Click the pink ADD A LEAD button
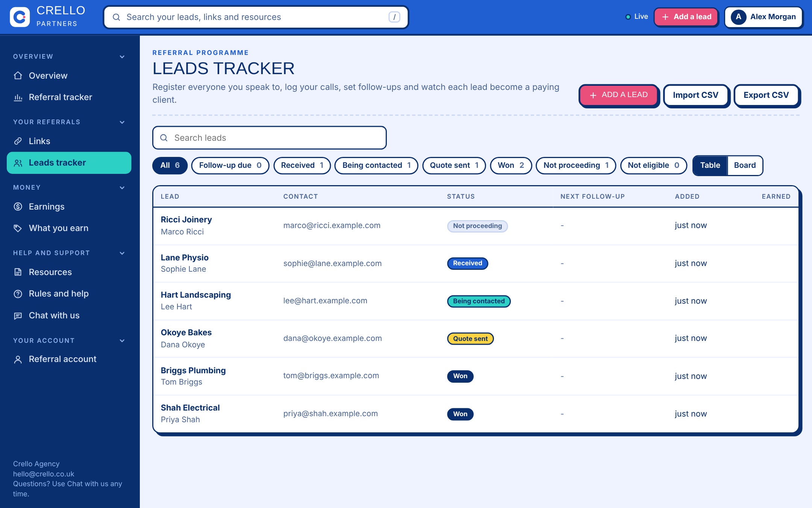The height and width of the screenshot is (508, 812). point(618,95)
